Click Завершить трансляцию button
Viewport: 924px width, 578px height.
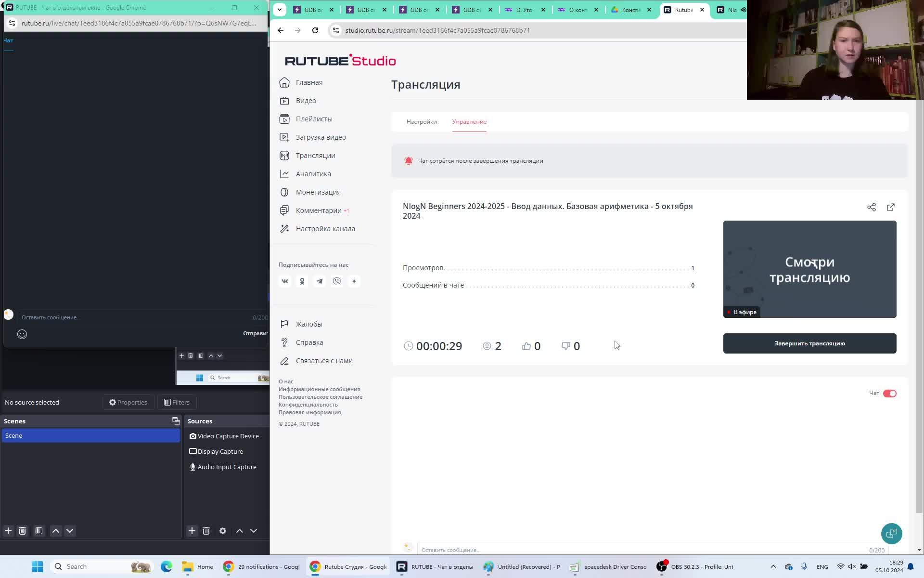(x=809, y=343)
